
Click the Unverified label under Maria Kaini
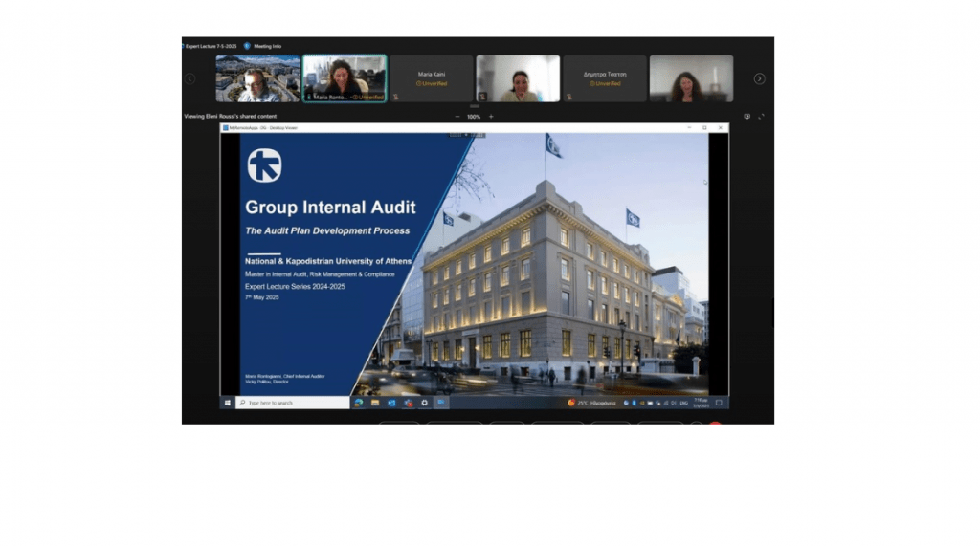432,83
